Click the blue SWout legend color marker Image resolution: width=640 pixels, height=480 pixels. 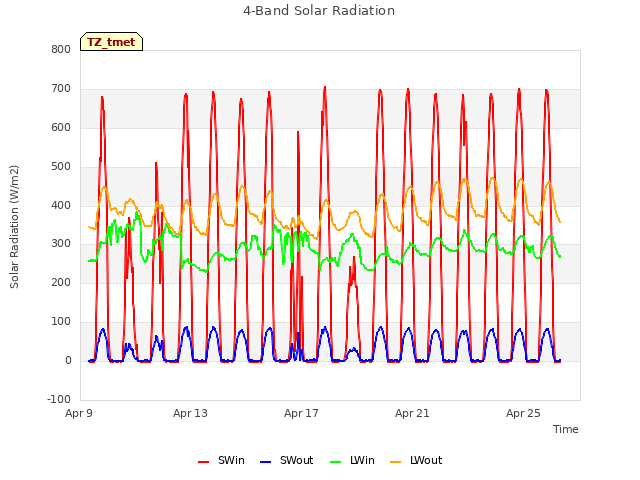click(x=265, y=462)
